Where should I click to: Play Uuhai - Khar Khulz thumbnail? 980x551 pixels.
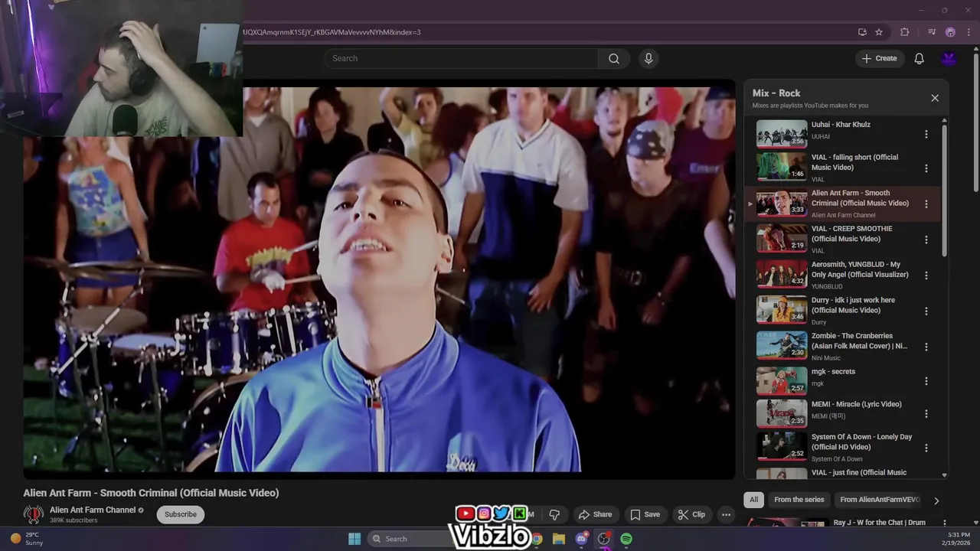[782, 134]
